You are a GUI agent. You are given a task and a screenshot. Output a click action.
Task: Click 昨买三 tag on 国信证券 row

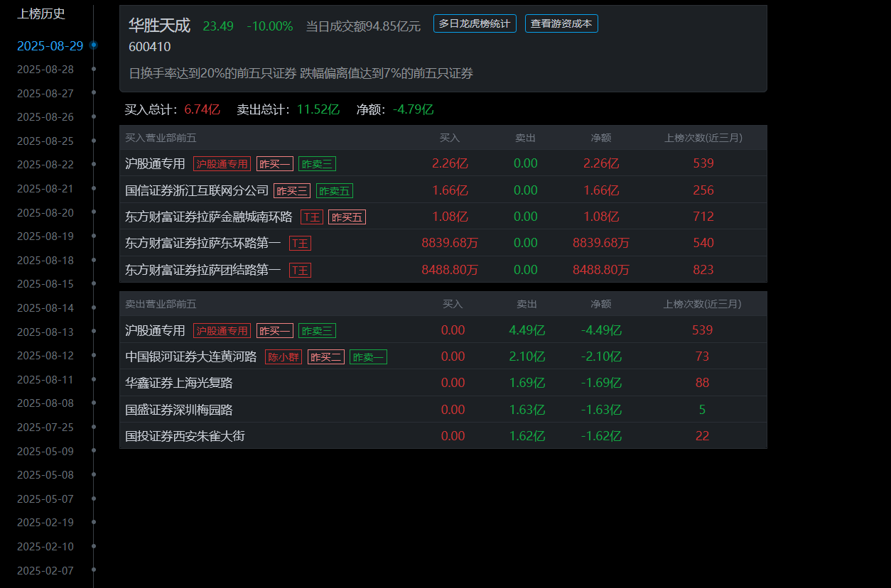click(292, 191)
